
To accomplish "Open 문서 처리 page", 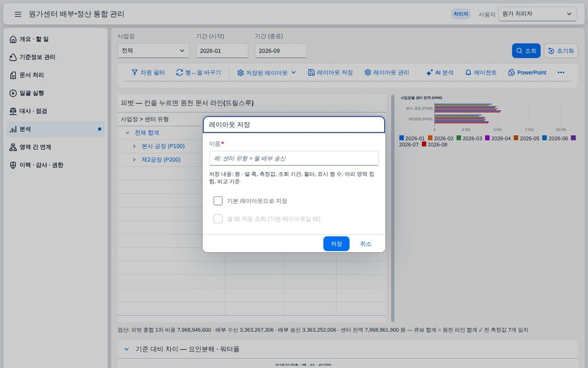I will [x=56, y=75].
